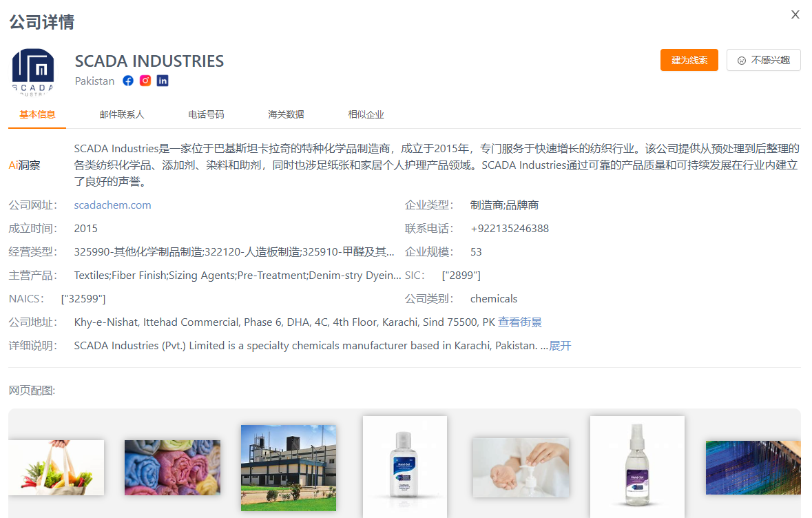Click the NAICS value ["32599"]
Screen dimensions: 812x518
(x=83, y=299)
